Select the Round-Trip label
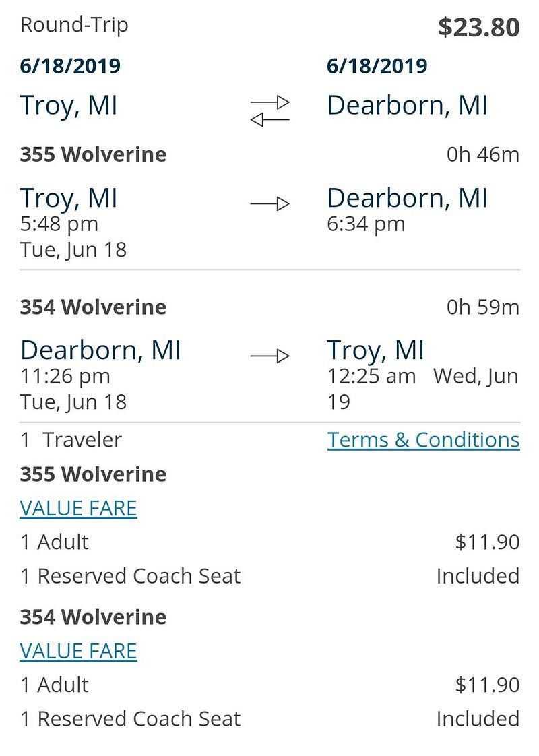The image size is (539, 756). [74, 25]
